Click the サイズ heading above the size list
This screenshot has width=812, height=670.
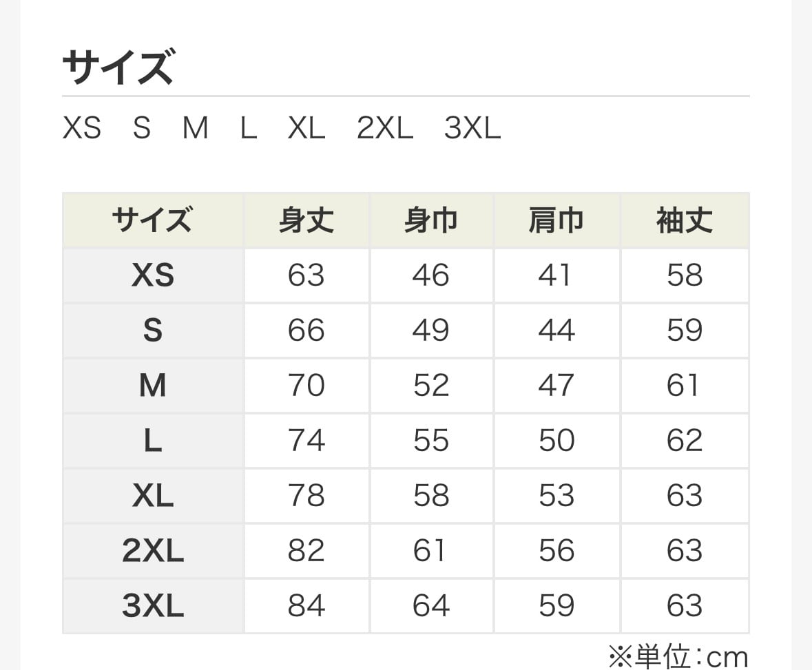pos(118,67)
